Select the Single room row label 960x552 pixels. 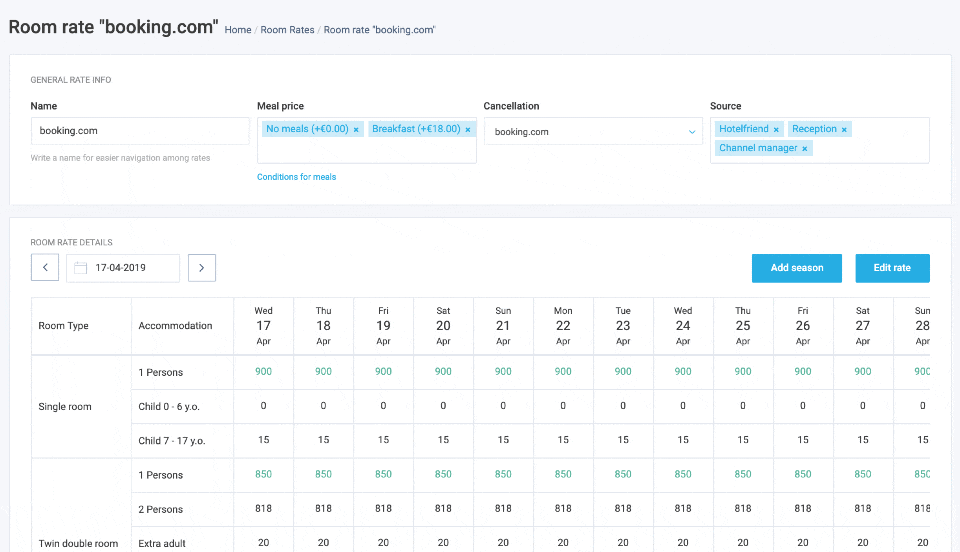pos(65,407)
